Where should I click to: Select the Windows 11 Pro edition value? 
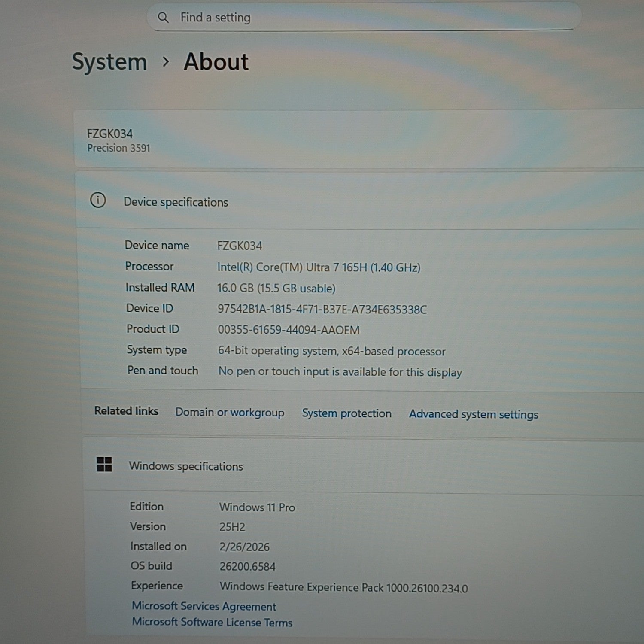click(x=257, y=507)
